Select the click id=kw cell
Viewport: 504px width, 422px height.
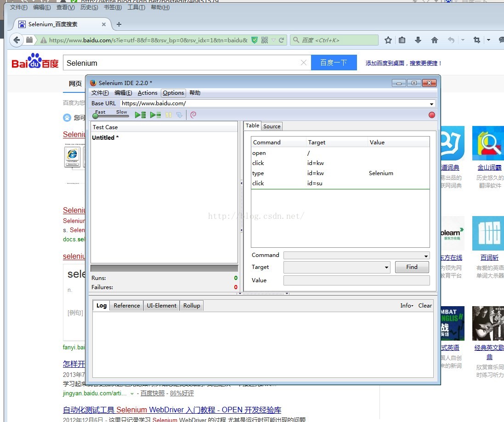tap(315, 163)
